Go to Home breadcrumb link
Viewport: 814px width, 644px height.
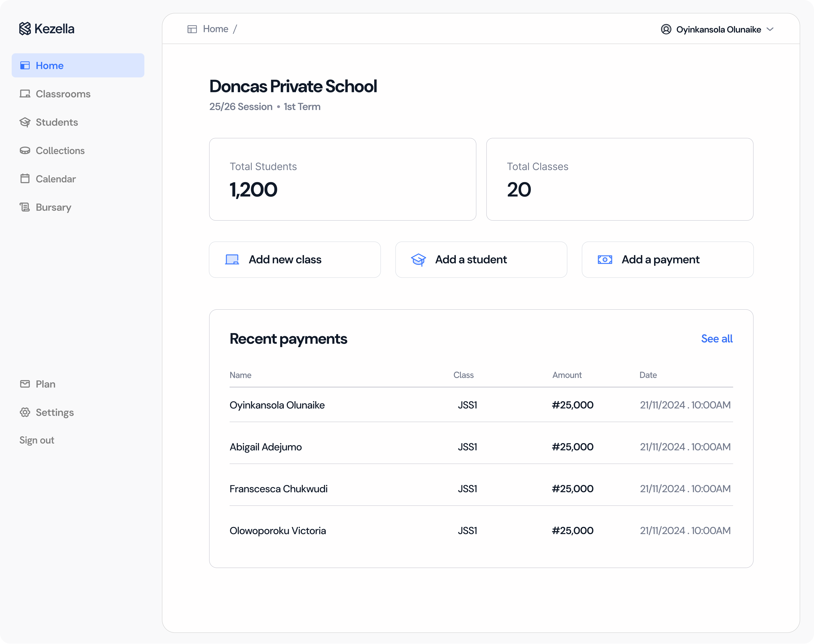(x=215, y=29)
